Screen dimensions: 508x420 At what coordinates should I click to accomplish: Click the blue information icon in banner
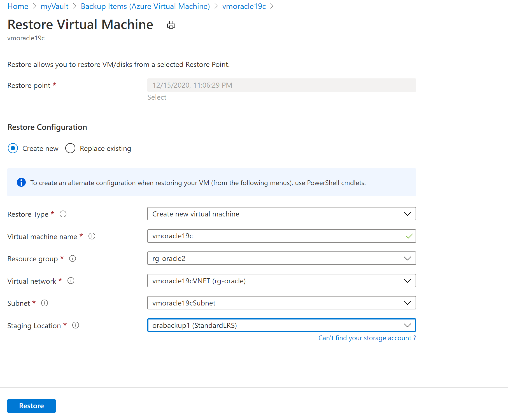click(x=21, y=183)
